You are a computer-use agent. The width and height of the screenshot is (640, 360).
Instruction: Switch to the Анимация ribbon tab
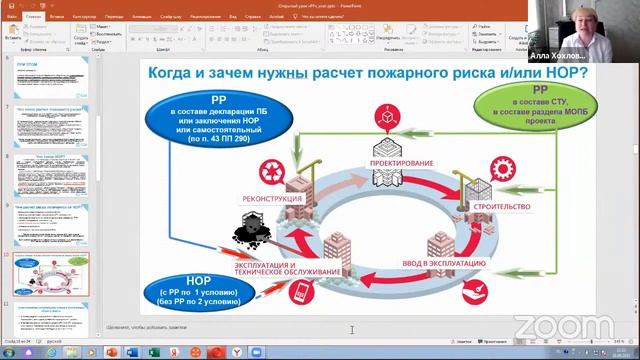pos(142,17)
